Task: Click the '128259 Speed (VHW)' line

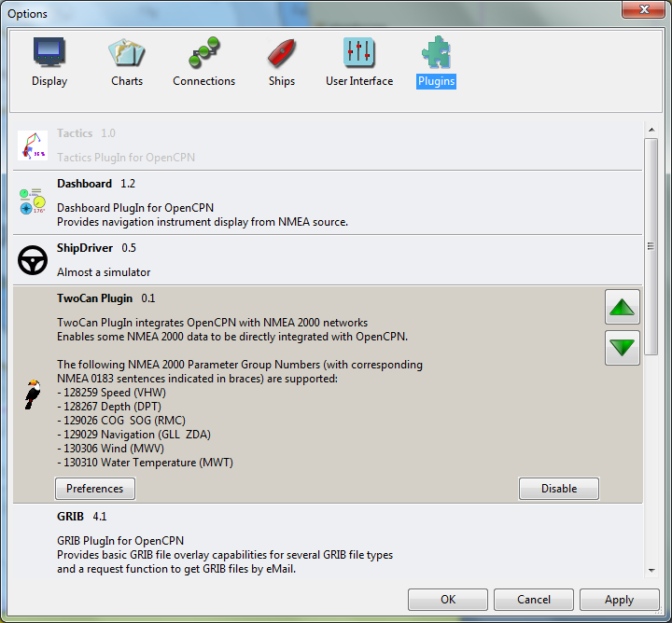Action: [x=111, y=393]
